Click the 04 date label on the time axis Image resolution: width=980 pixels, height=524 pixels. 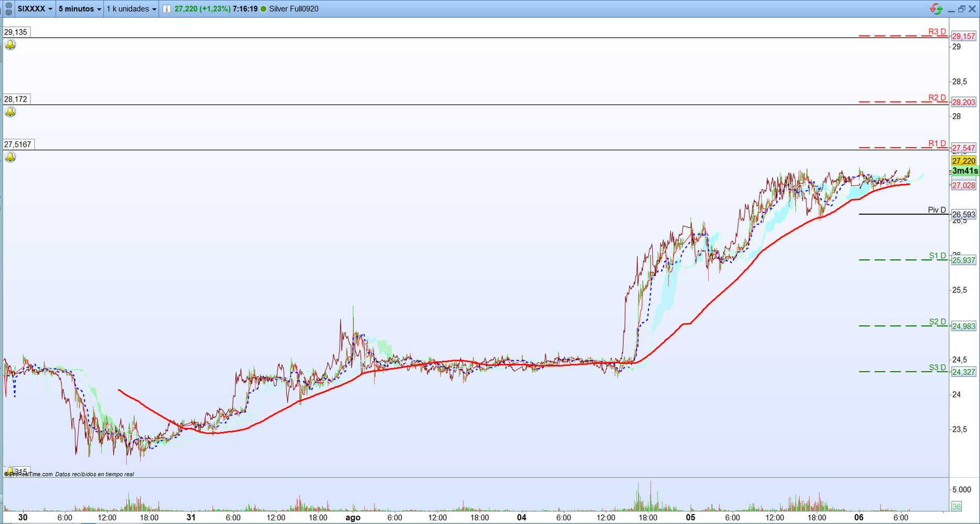[x=522, y=517]
